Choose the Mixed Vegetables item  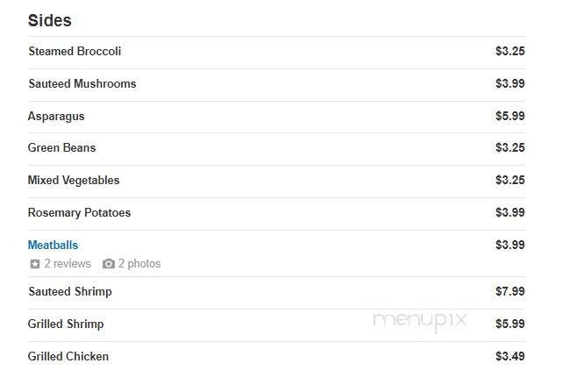[74, 181]
